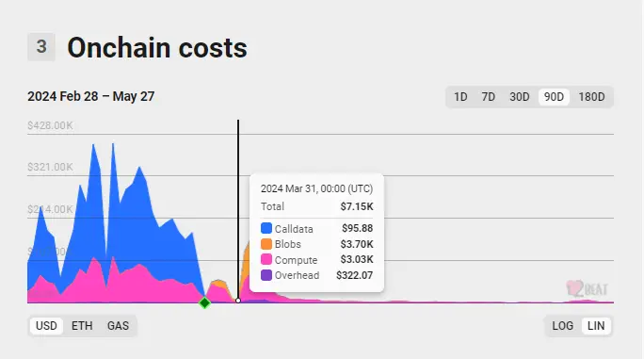Switch to the 180D time range

click(x=591, y=97)
